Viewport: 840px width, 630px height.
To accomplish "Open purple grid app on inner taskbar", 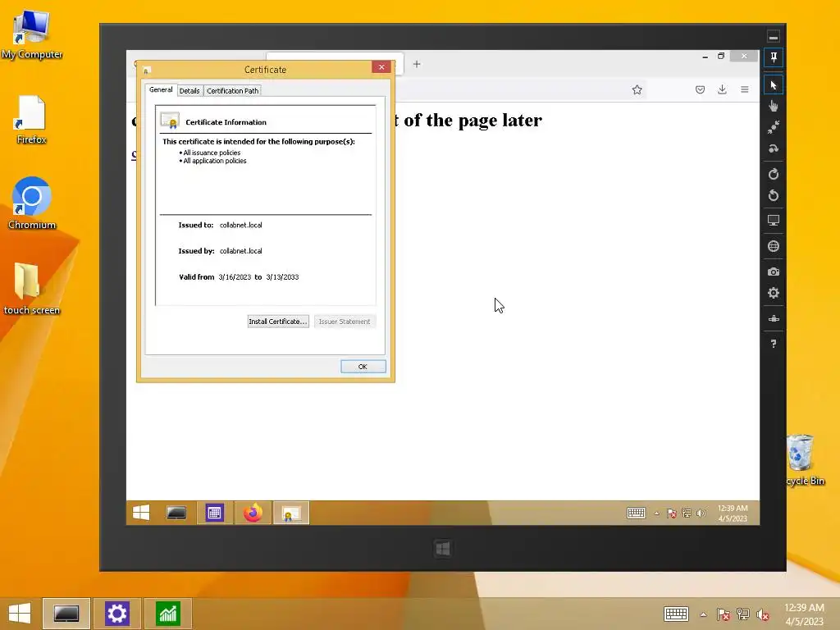I will [215, 513].
